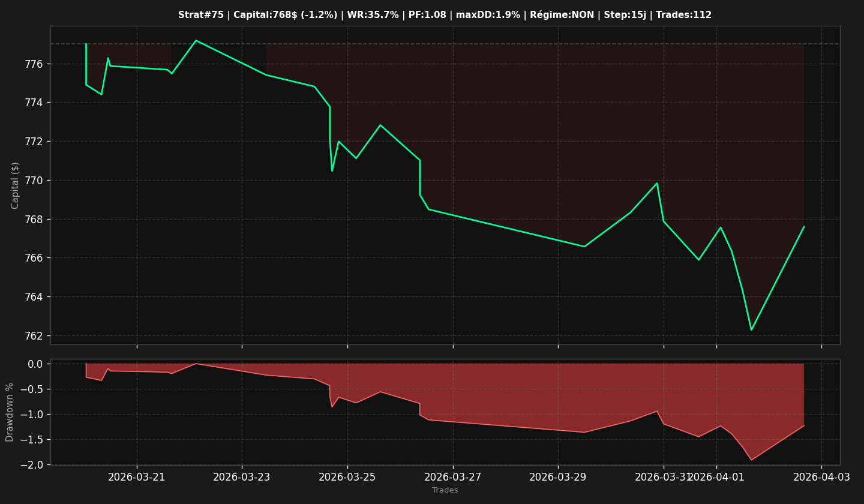Click the 2026-03-25 date label
864x504 pixels.
click(x=347, y=477)
